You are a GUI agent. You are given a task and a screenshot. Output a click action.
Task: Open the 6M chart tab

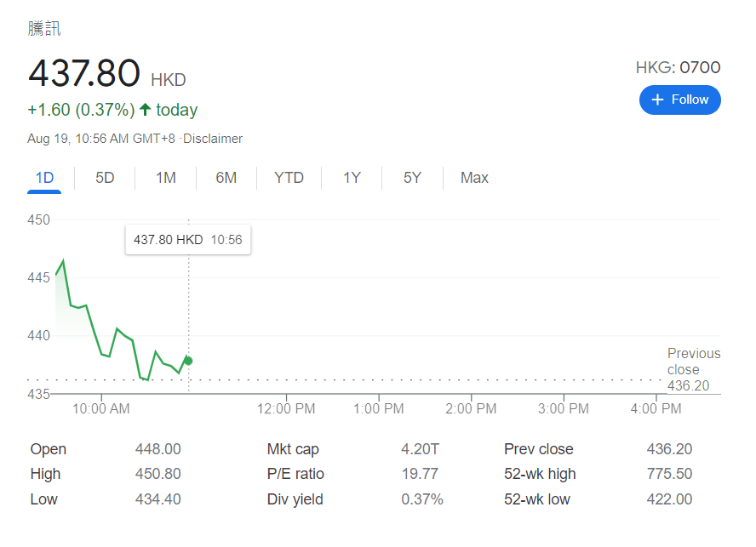[x=226, y=178]
